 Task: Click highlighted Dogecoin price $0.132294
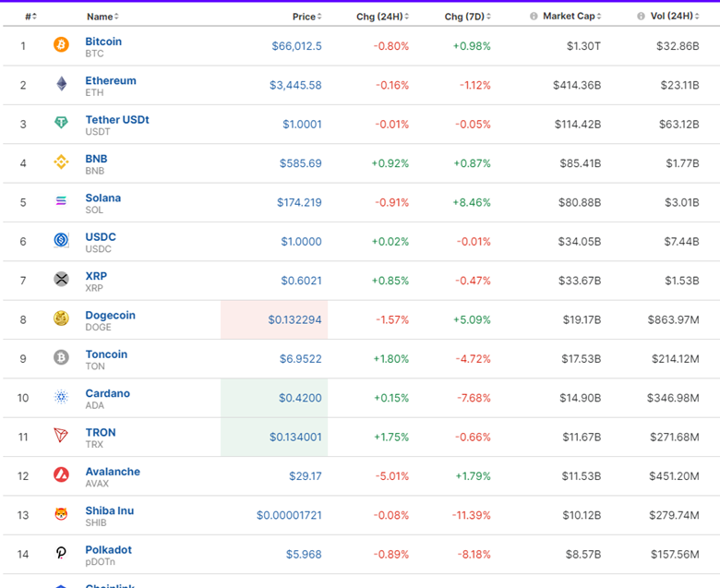coord(294,319)
